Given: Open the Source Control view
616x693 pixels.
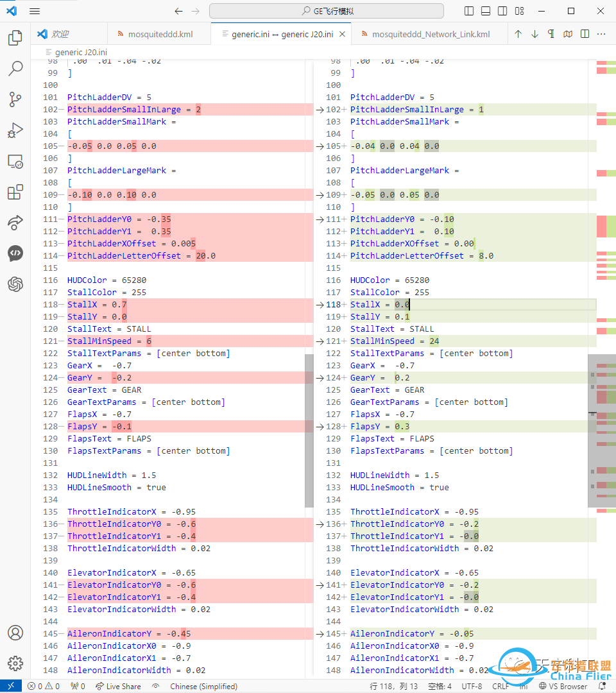Looking at the screenshot, I should coord(15,99).
